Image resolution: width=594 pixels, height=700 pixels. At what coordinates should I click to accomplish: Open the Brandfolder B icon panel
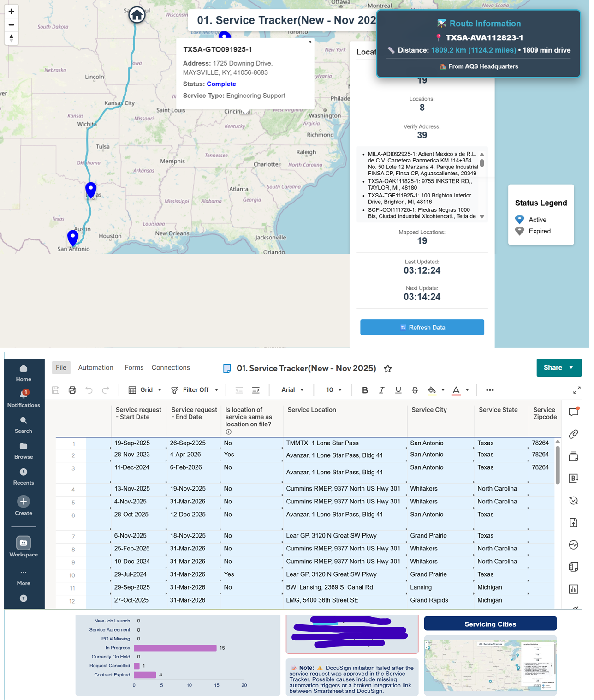574,478
